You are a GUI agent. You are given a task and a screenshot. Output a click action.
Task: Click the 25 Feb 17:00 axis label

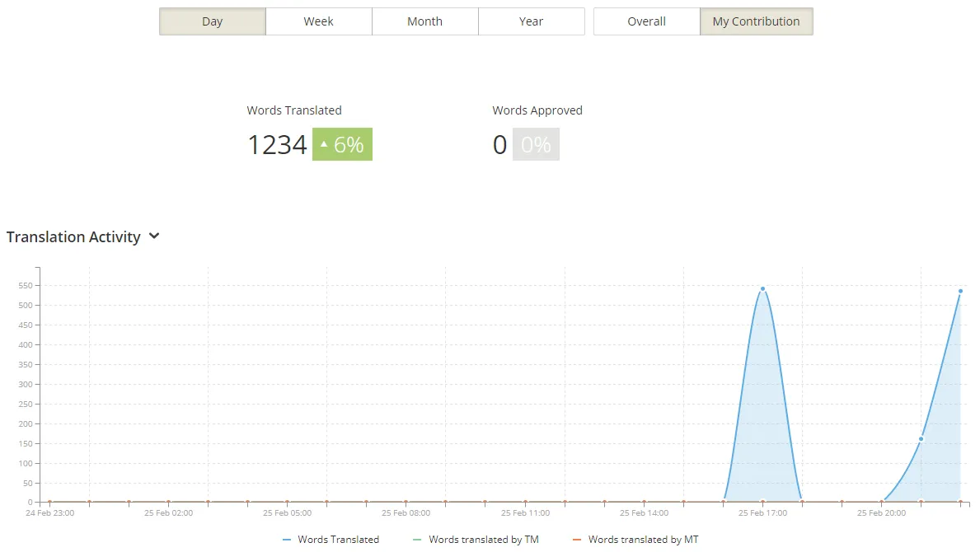click(x=762, y=513)
